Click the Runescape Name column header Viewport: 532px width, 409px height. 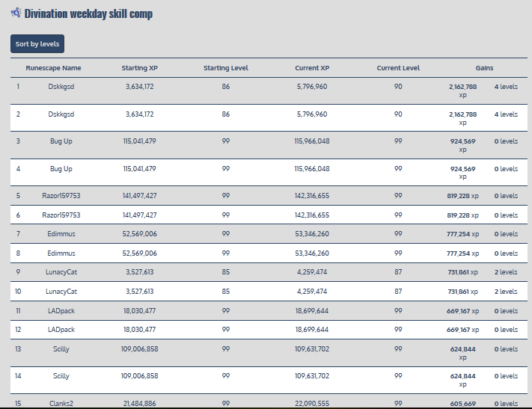point(53,68)
